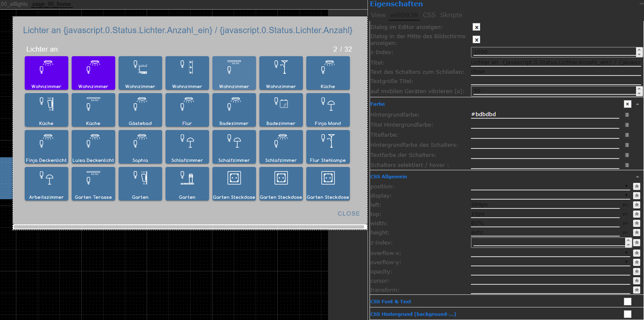This screenshot has width=644, height=320.
Task: Click the CLOSE dialog button
Action: [349, 213]
